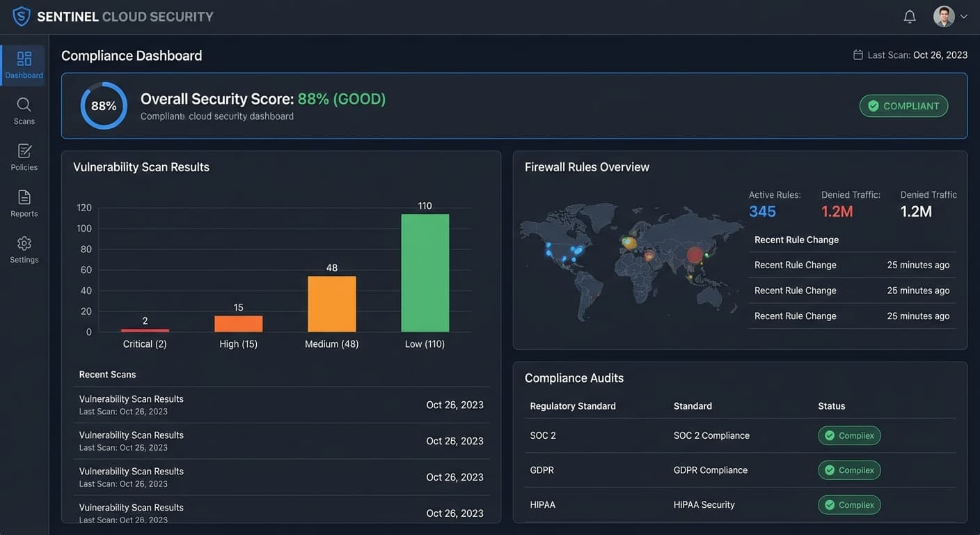Click the Last Scan date in header

tap(940, 55)
